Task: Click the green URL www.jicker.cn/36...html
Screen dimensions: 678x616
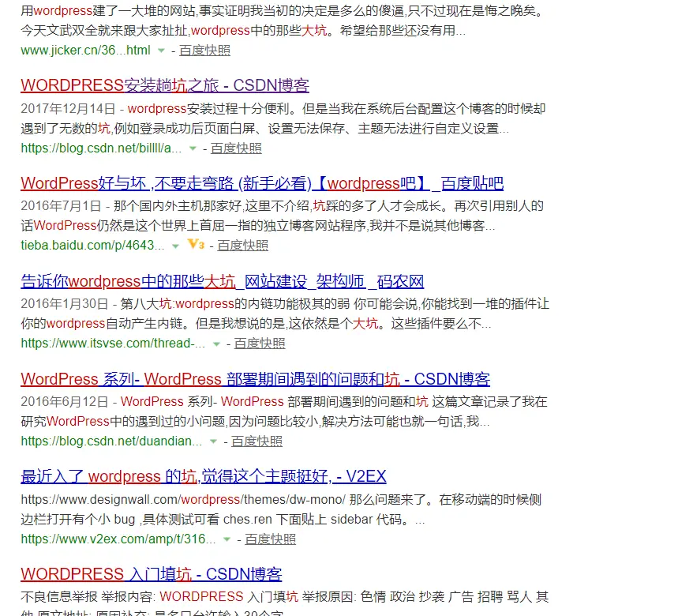Action: (x=85, y=51)
